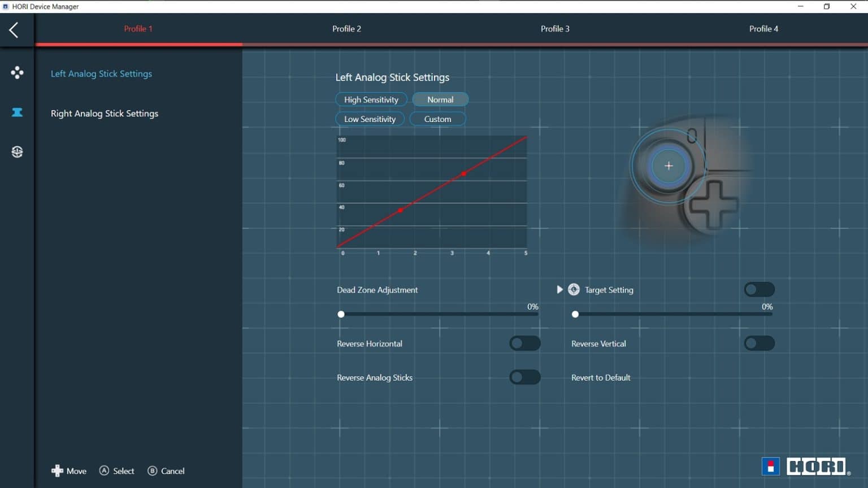
Task: Expand the Target Setting arrow
Action: pos(559,290)
